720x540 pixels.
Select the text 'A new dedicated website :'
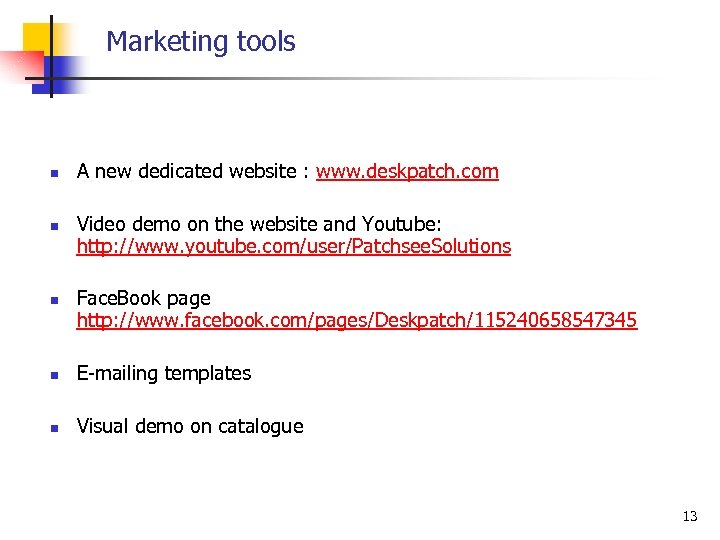[x=192, y=171]
